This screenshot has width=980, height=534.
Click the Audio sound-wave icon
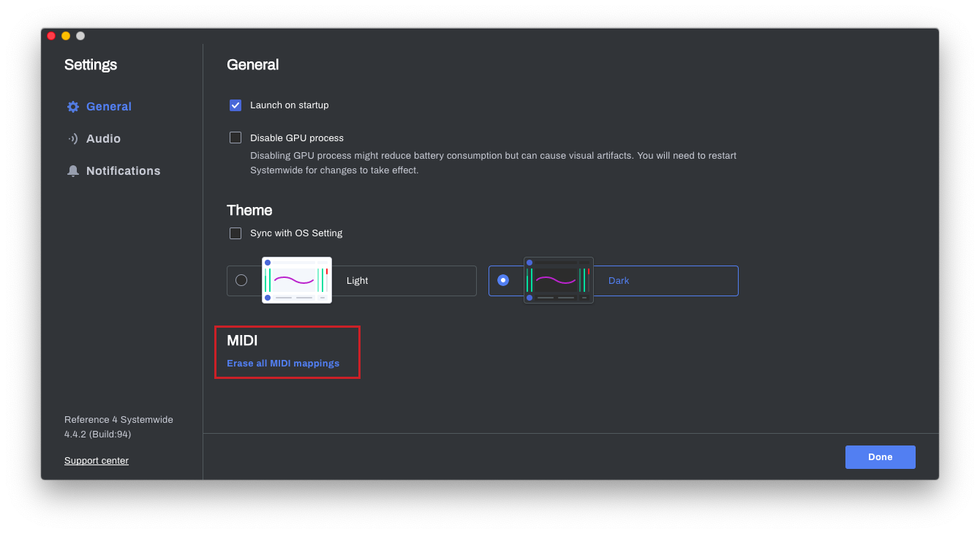click(x=73, y=139)
